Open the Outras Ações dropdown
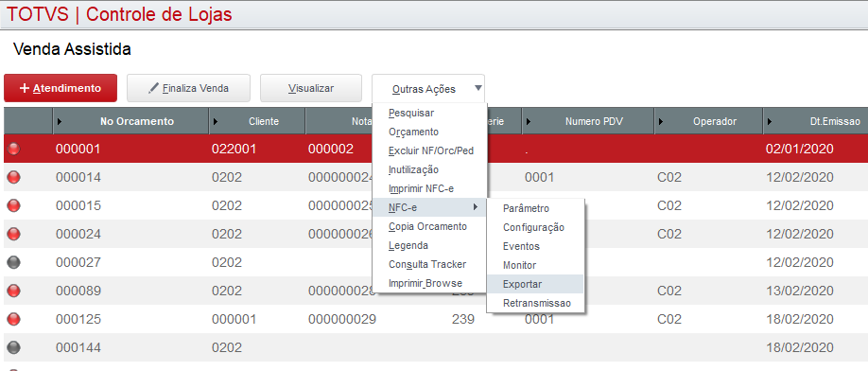 pyautogui.click(x=428, y=89)
